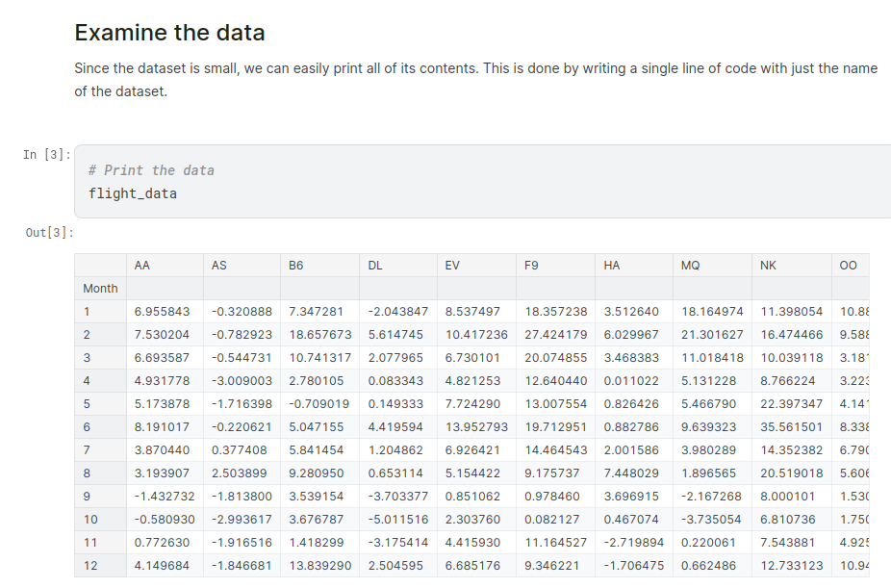Click the 'Examine the data' heading
This screenshot has width=891, height=588.
pos(169,33)
